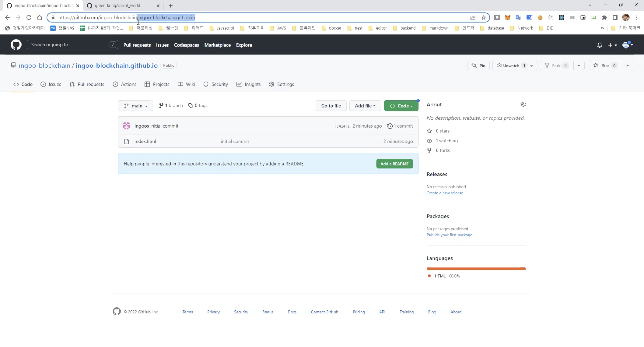
Task: Expand the Add file dropdown
Action: pos(365,106)
